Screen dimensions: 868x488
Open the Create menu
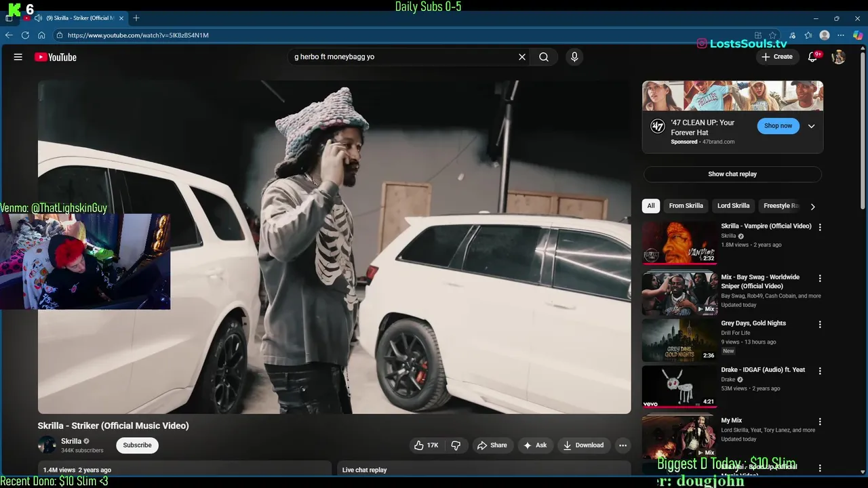click(x=777, y=57)
